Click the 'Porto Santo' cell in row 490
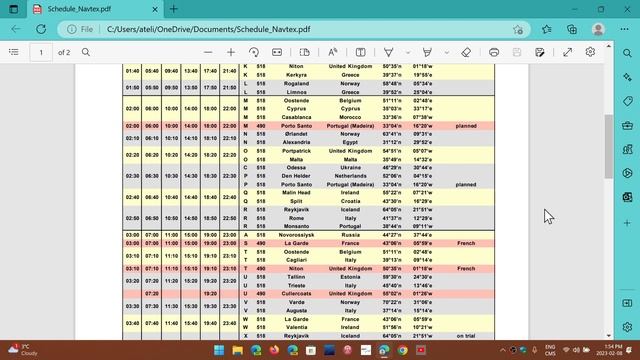Screen dimensions: 640x360 coord(296,126)
